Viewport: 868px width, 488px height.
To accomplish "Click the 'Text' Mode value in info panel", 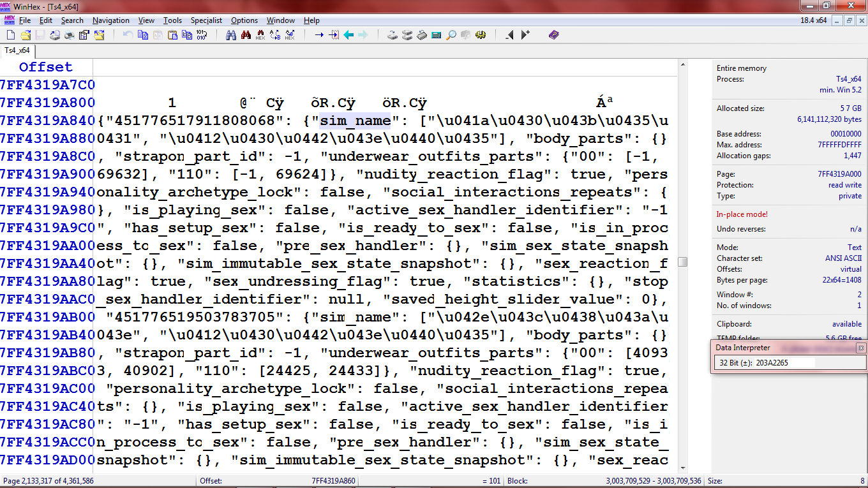I will 854,248.
